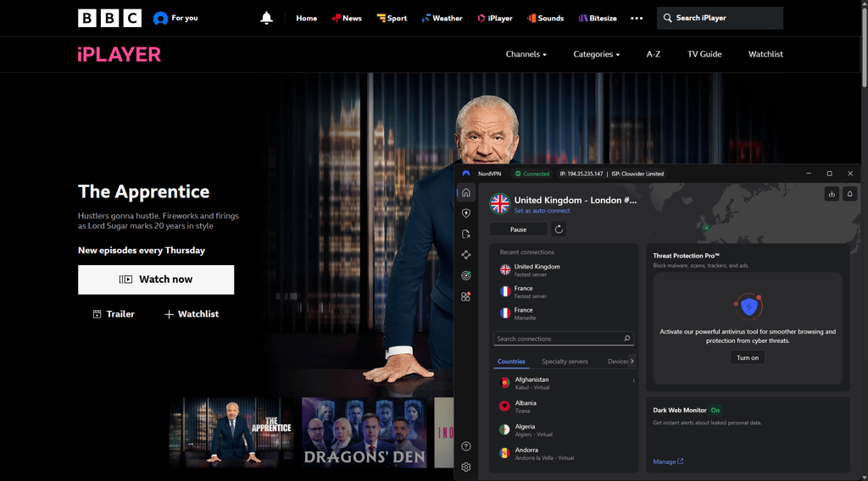Open BBC Sounds
The width and height of the screenshot is (868, 481).
pyautogui.click(x=545, y=19)
